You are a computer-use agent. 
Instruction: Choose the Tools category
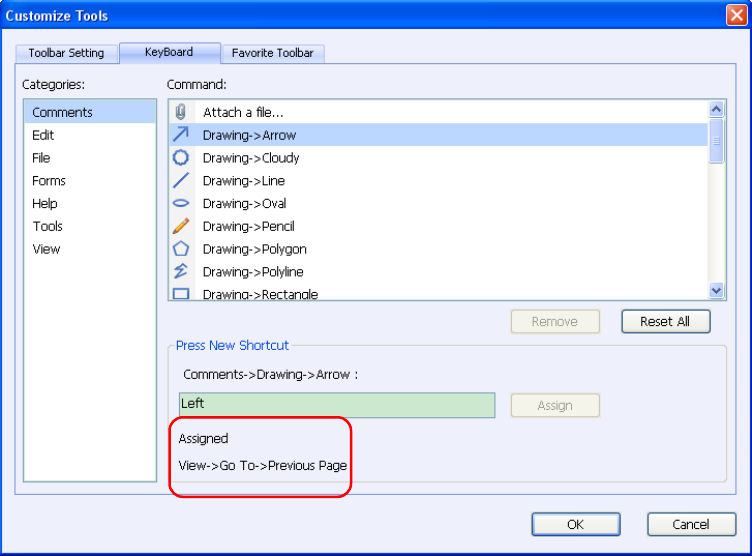coord(90,226)
